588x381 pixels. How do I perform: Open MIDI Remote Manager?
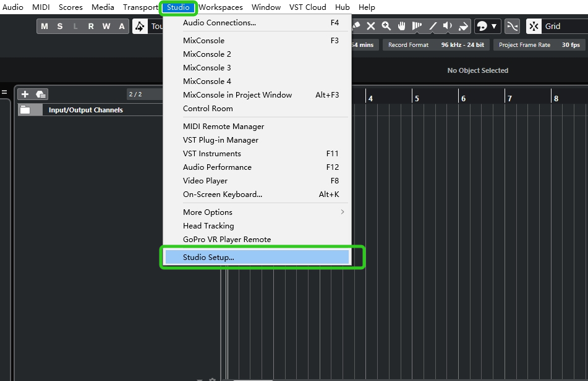click(x=257, y=127)
